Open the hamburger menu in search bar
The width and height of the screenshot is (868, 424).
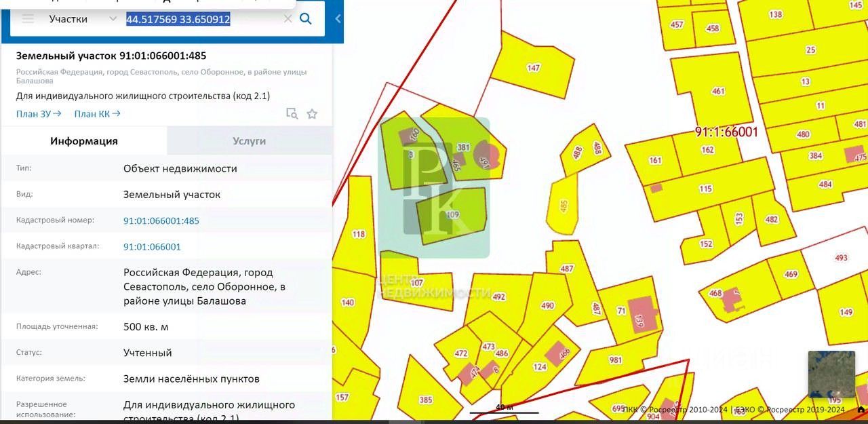28,19
